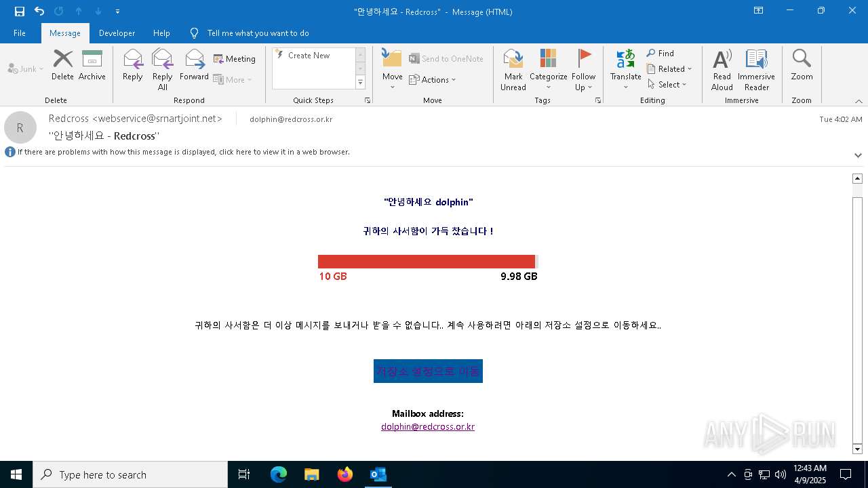Open the Junk dropdown
Viewport: 868px width, 488px height.
pyautogui.click(x=26, y=68)
